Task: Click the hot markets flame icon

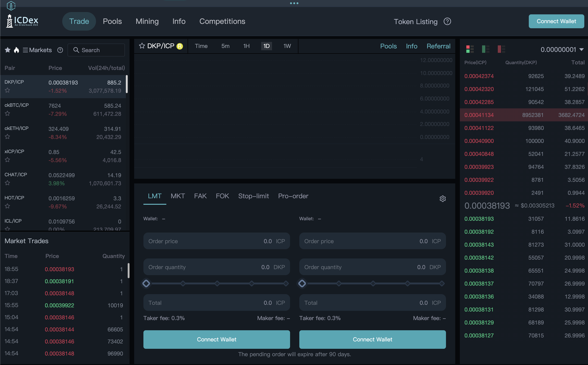Action: pyautogui.click(x=16, y=50)
